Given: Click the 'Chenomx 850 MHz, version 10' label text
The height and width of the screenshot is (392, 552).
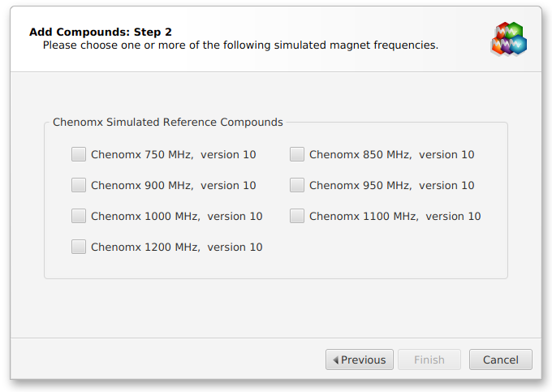Looking at the screenshot, I should 391,154.
